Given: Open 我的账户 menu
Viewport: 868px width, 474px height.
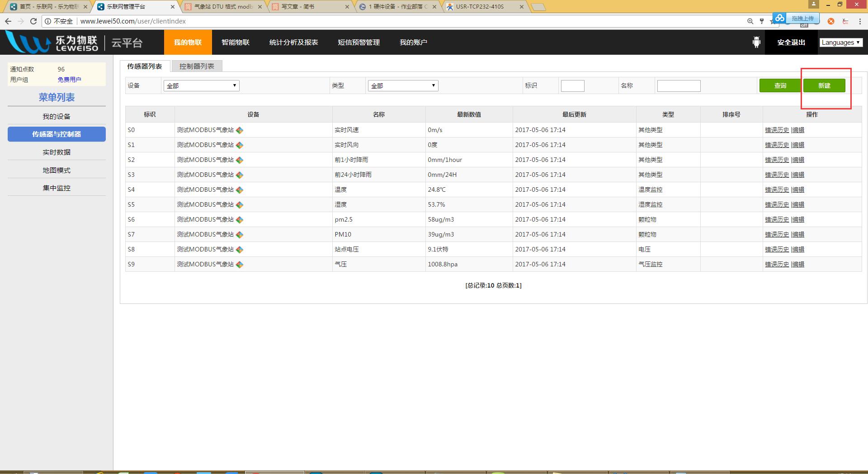Looking at the screenshot, I should [x=413, y=43].
